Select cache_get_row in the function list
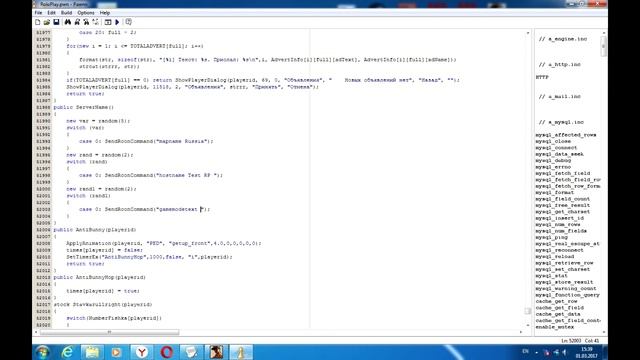Screen dimensions: 640x360 click(x=556, y=301)
